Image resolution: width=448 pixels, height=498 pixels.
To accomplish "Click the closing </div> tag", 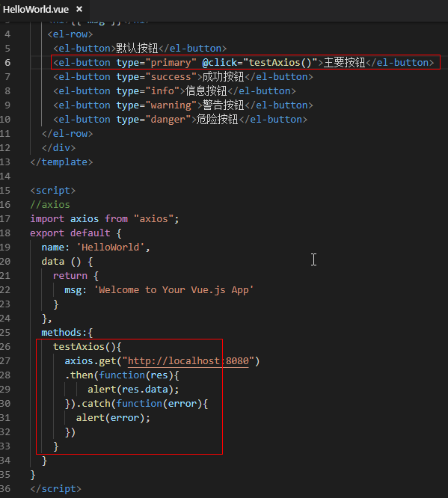I will tap(58, 148).
